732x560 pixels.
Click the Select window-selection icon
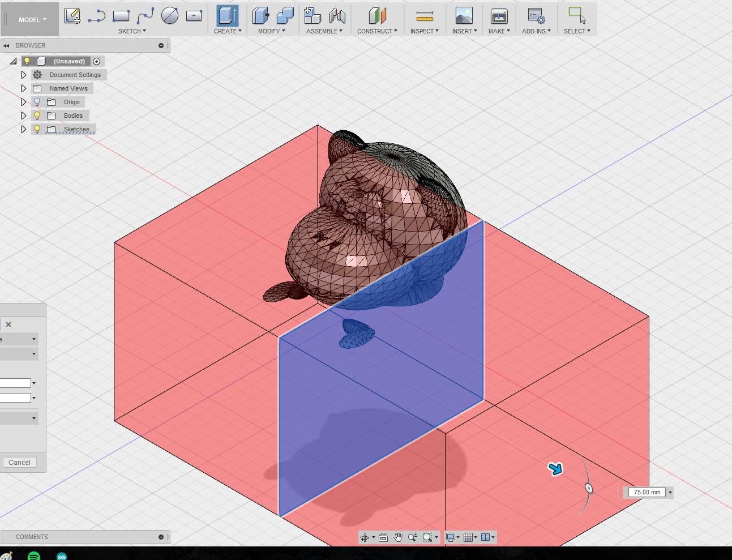(577, 15)
